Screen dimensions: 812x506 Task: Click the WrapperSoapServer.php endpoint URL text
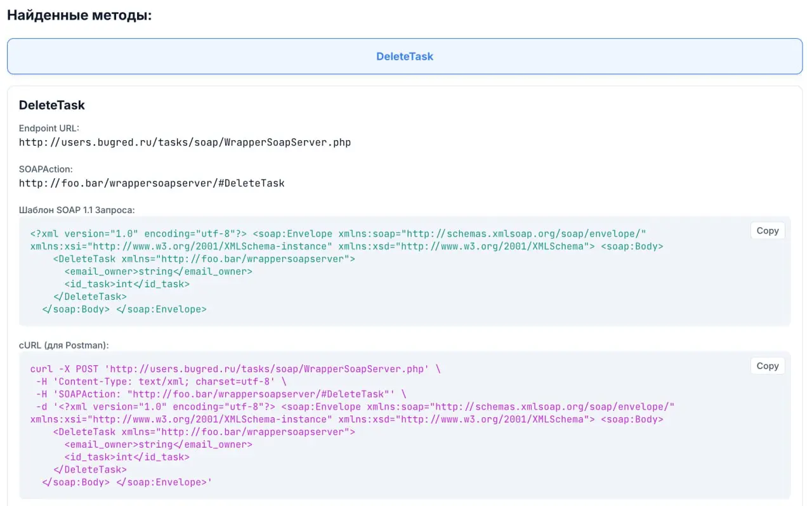click(x=185, y=142)
